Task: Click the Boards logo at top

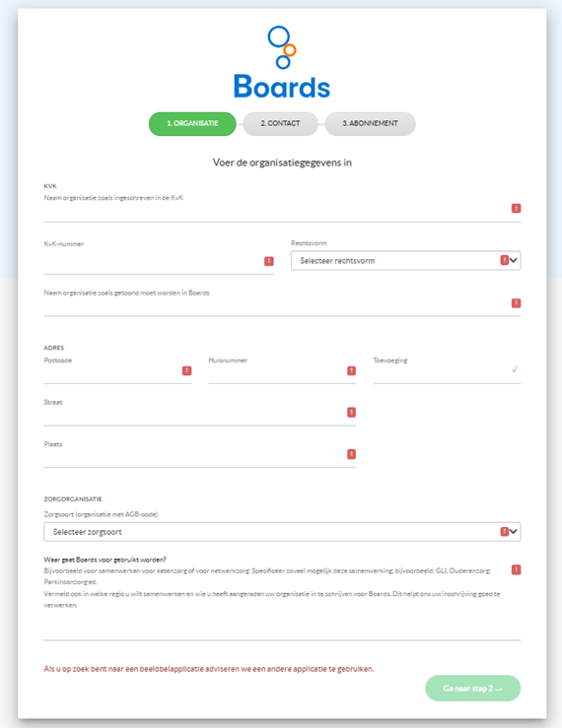Action: pos(282,62)
